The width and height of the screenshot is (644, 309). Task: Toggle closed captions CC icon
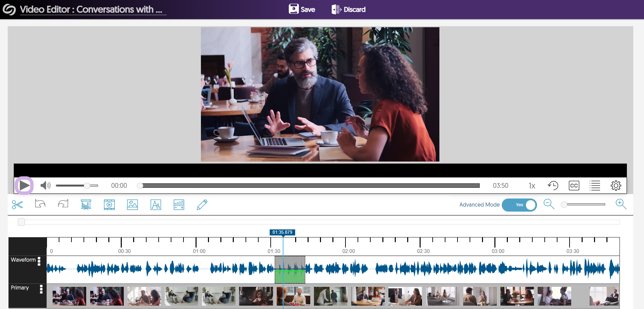pos(574,185)
